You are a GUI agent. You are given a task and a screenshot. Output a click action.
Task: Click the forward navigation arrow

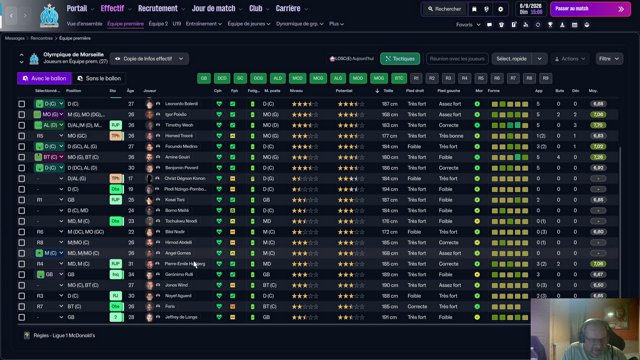point(25,15)
